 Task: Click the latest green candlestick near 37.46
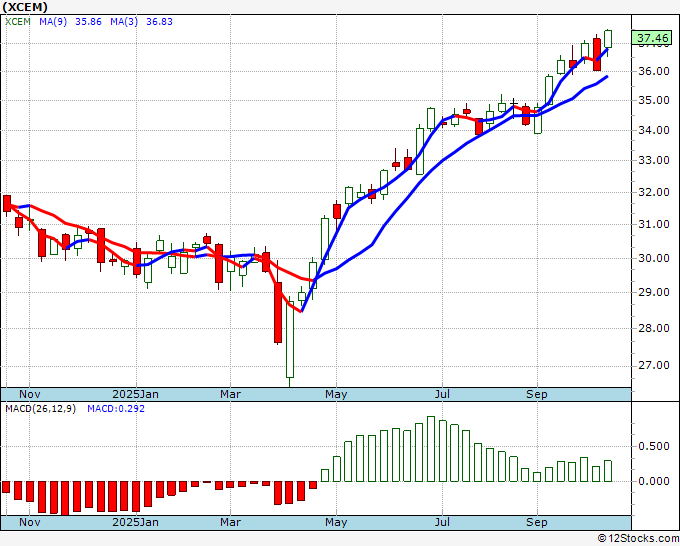608,39
